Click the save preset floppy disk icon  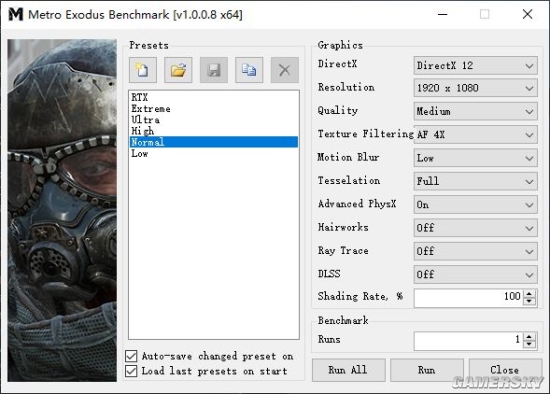(214, 70)
